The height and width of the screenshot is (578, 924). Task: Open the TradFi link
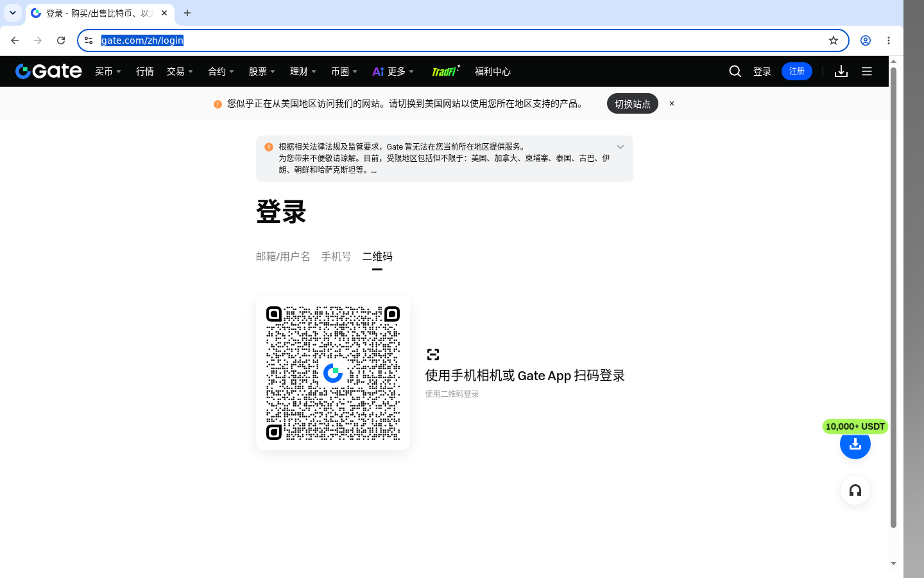click(445, 71)
